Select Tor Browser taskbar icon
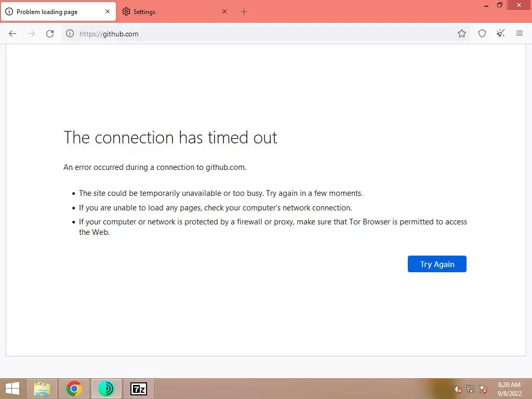The image size is (532, 399). pyautogui.click(x=106, y=389)
